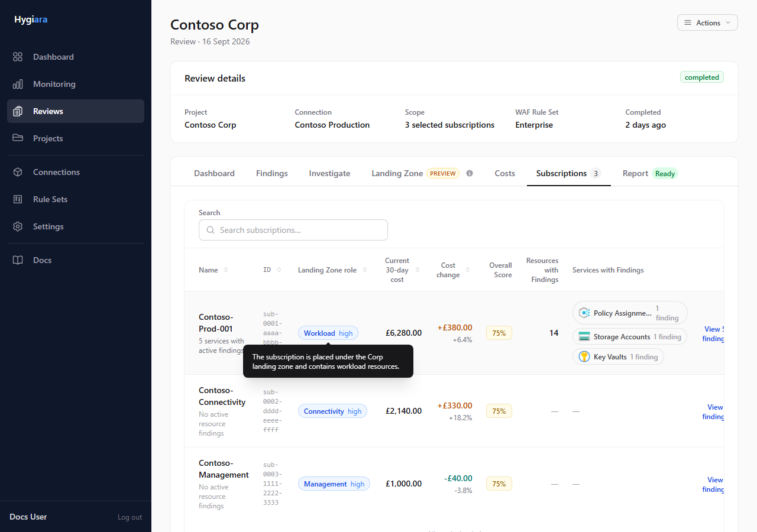Open the Report tab
Viewport: 757px width, 532px height.
(x=650, y=173)
